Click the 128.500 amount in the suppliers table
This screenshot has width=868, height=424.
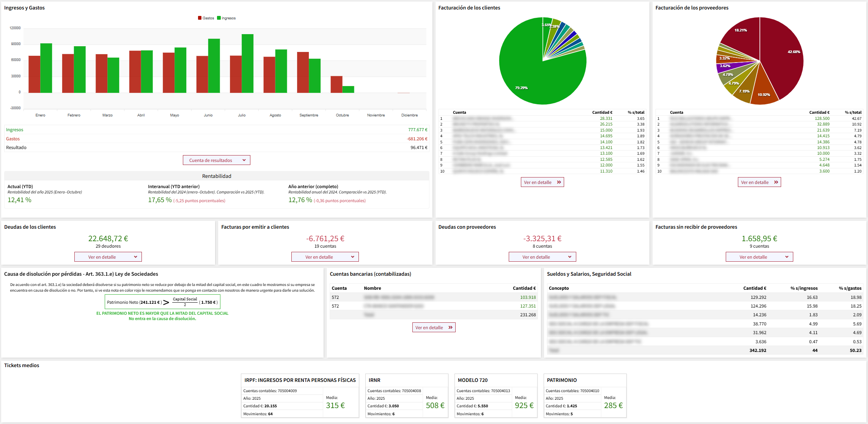click(x=822, y=119)
